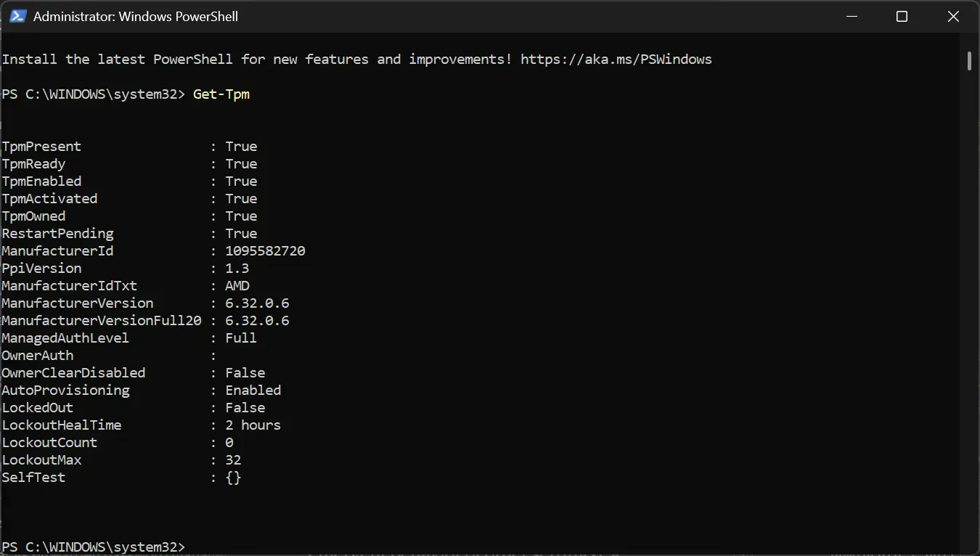The width and height of the screenshot is (980, 556).
Task: Click the Get-Tpm command text
Action: point(221,94)
